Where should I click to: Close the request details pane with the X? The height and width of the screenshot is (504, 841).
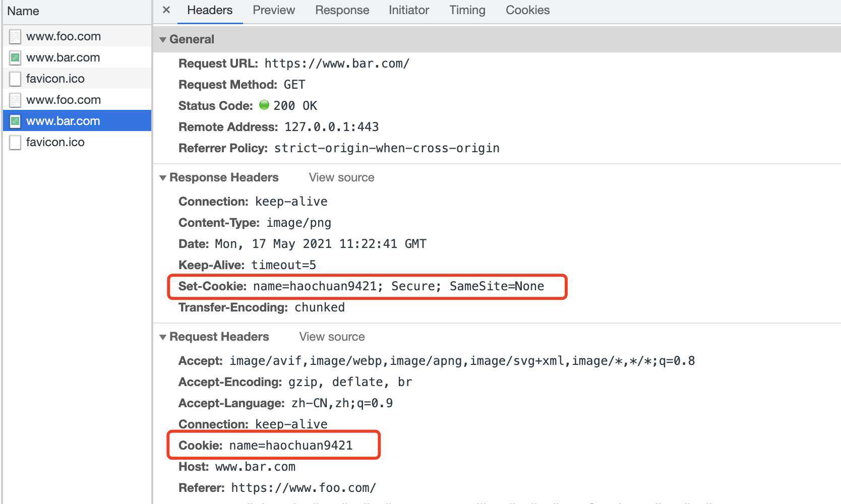click(x=166, y=10)
